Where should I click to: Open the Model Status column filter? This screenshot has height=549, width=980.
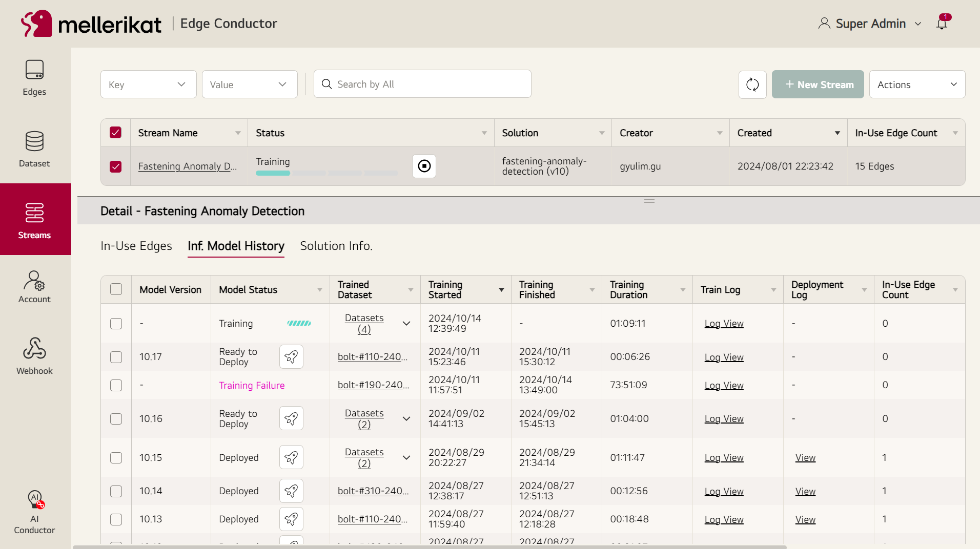[x=319, y=290]
